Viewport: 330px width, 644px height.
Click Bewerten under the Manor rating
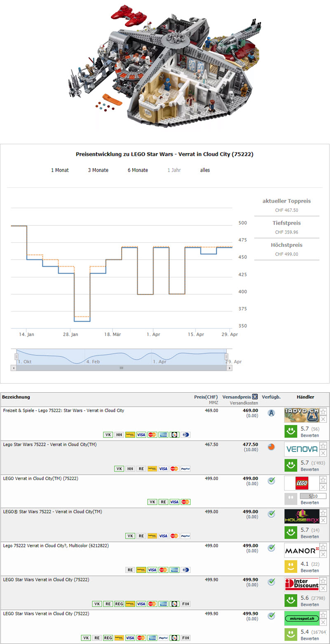pos(309,571)
